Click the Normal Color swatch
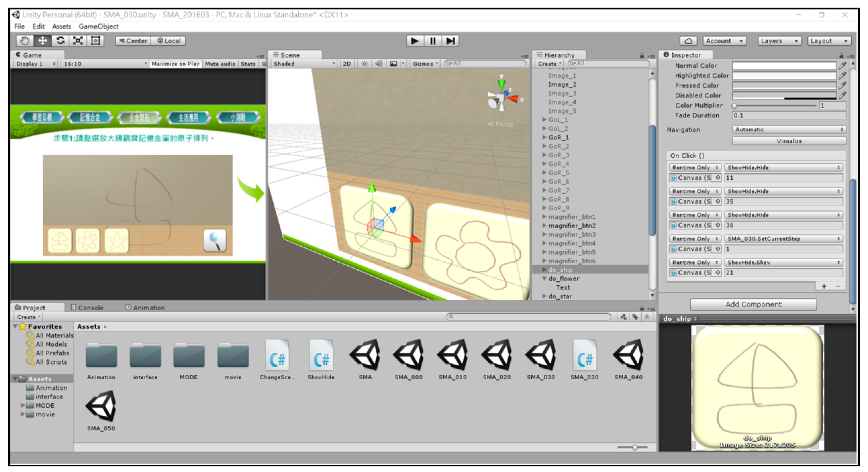The image size is (868, 472). click(784, 65)
